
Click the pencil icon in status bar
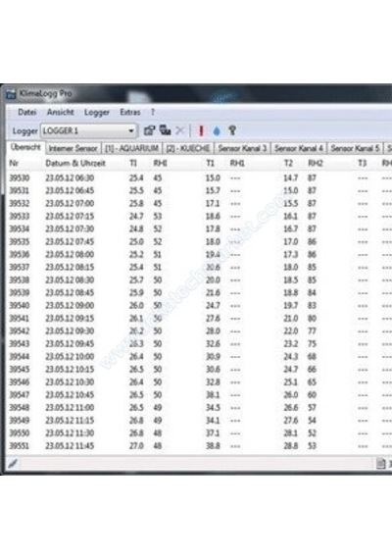[13, 463]
